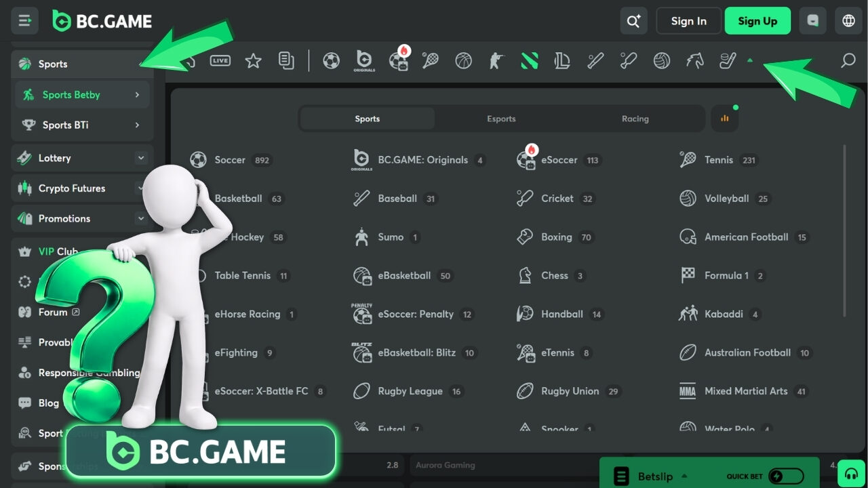Image resolution: width=868 pixels, height=488 pixels.
Task: Select the tennis racket icon in strip
Action: point(430,61)
